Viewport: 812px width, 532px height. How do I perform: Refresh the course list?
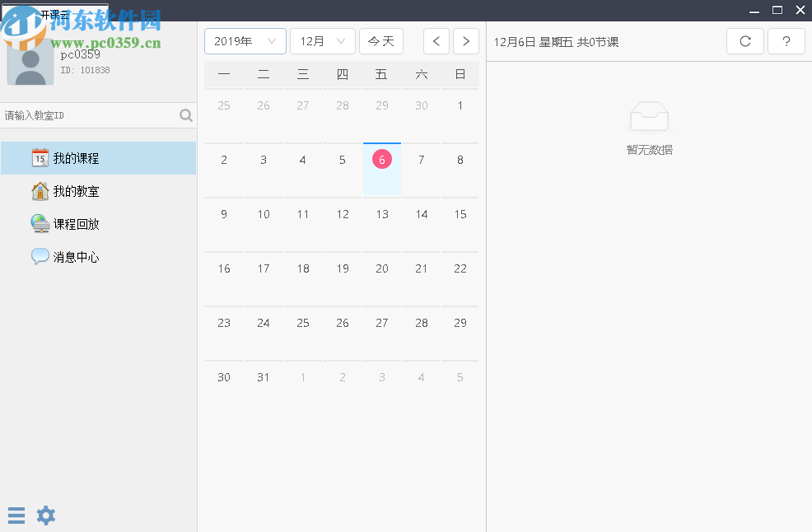tap(745, 41)
